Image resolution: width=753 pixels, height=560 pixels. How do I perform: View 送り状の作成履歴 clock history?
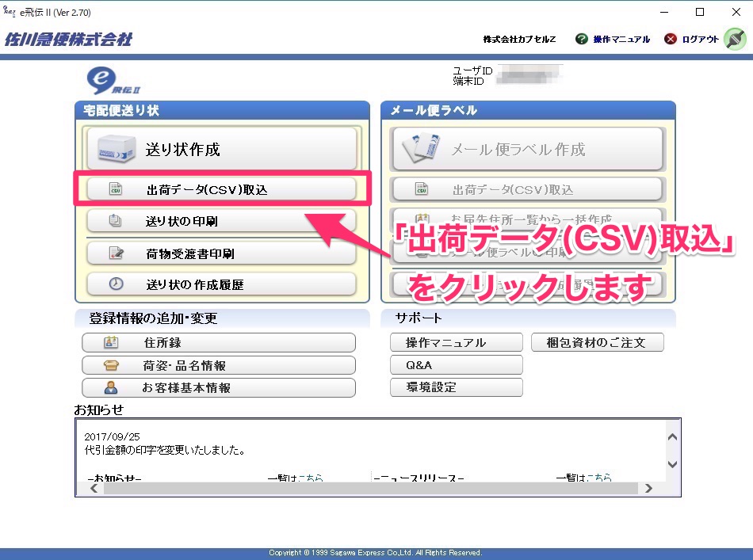tap(221, 284)
